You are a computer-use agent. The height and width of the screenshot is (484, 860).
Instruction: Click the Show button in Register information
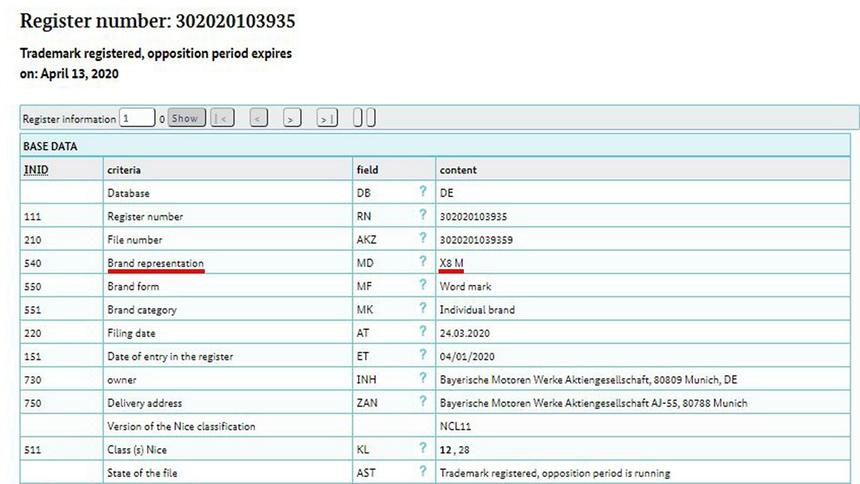(186, 118)
